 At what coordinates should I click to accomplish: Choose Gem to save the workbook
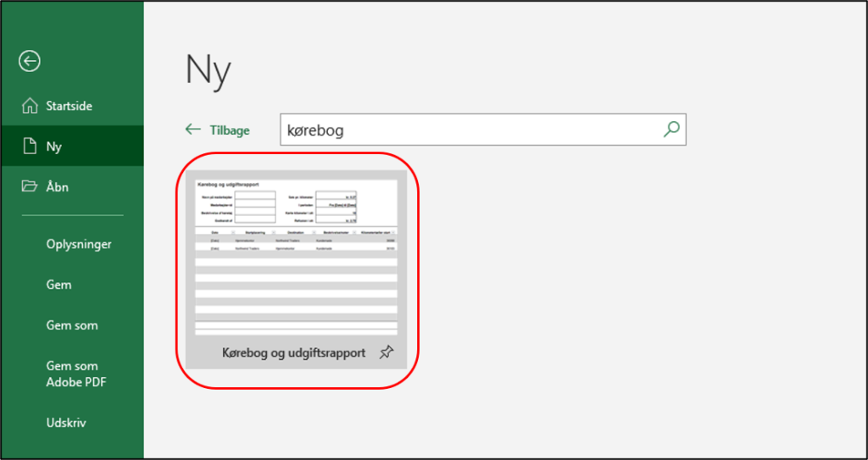[59, 285]
